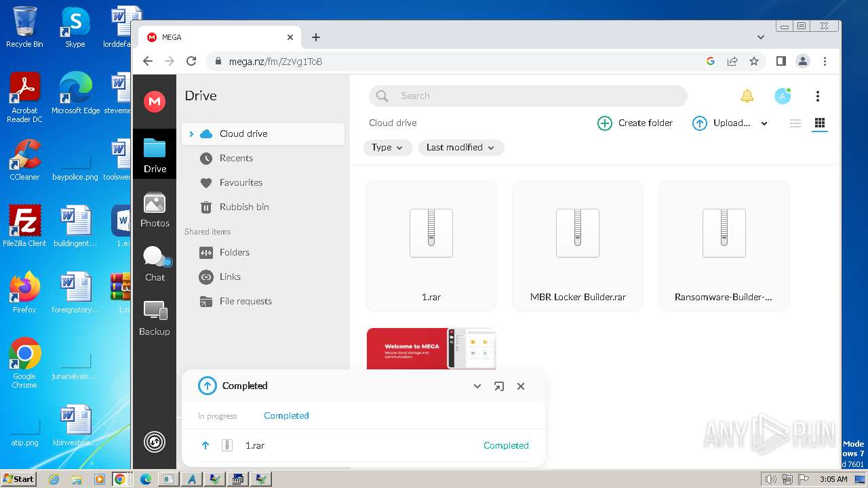Open the Chrome three-dot menu
The height and width of the screenshot is (488, 868).
(x=825, y=61)
